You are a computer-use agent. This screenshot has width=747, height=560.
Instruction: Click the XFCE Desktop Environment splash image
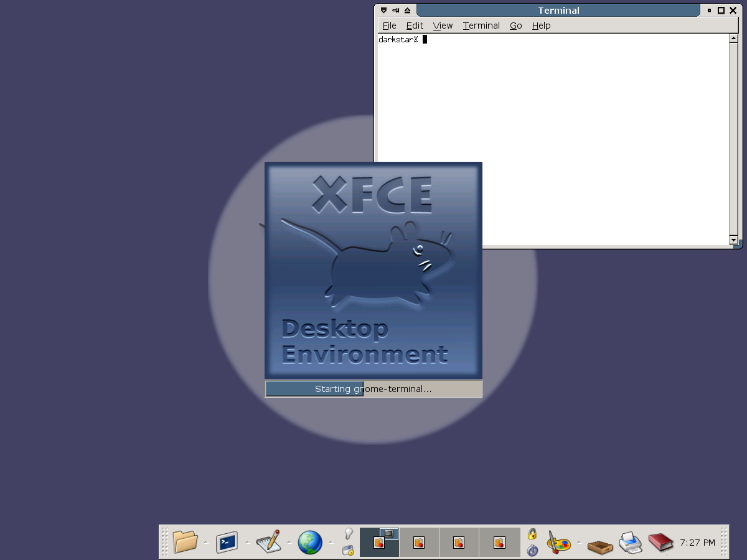tap(374, 271)
